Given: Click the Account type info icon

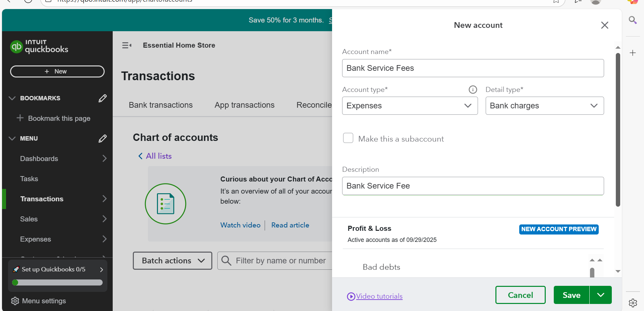Looking at the screenshot, I should point(473,90).
